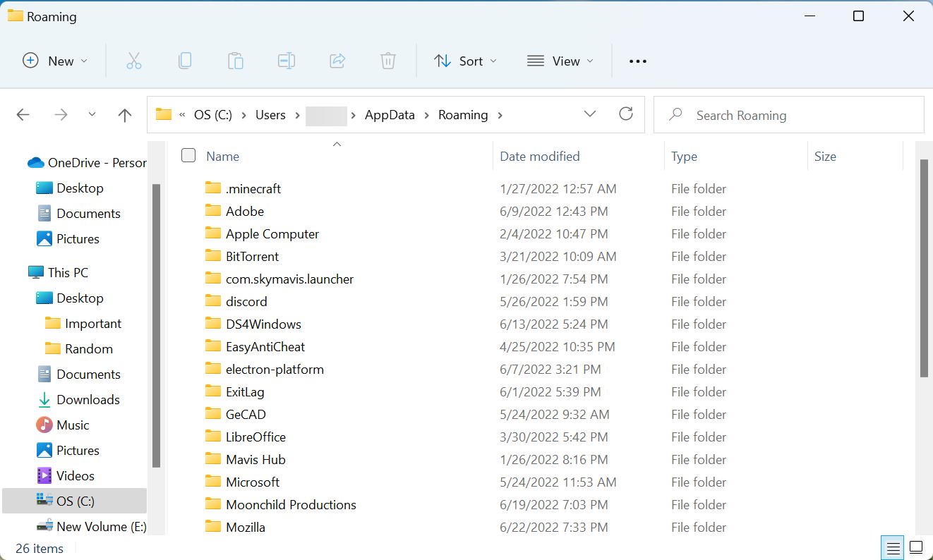
Task: Expand chevron after Roaming in path
Action: [x=500, y=115]
